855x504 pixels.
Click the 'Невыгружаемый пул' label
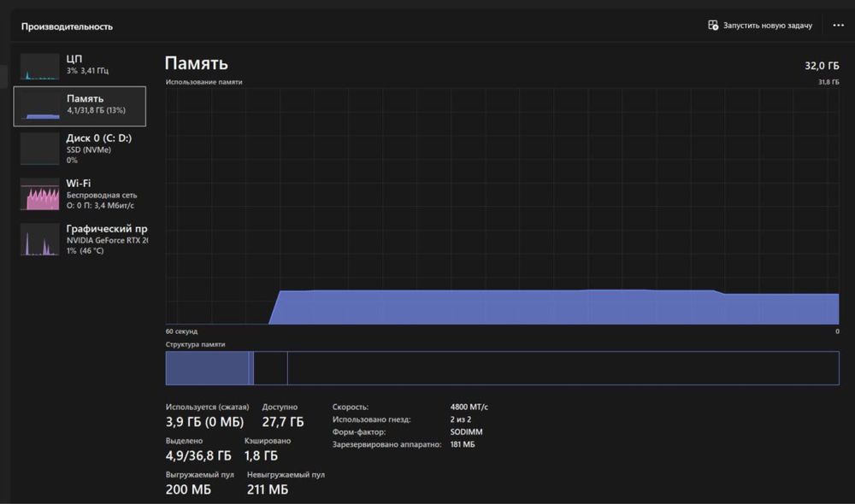tap(286, 475)
